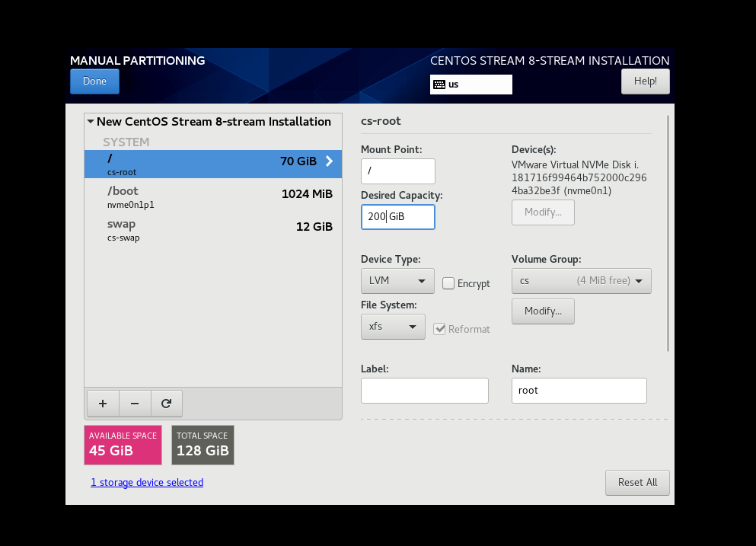
Task: Open the Volume Group cs dropdown
Action: tap(581, 281)
